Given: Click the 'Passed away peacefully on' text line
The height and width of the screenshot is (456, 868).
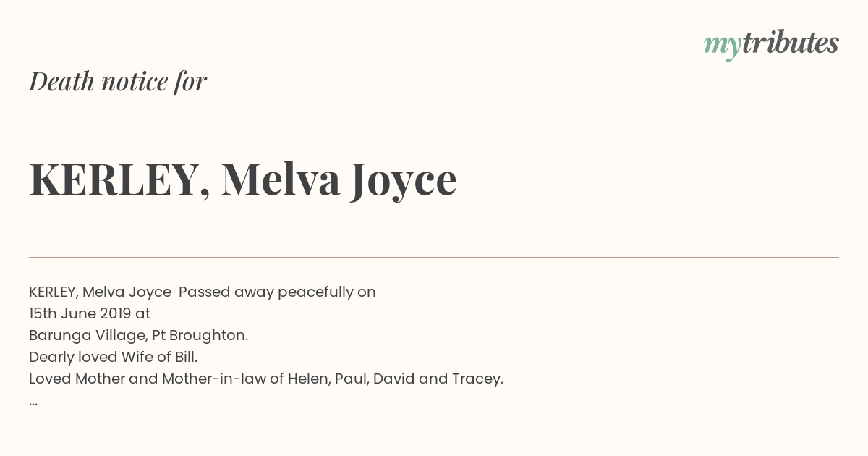Looking at the screenshot, I should coord(277,292).
